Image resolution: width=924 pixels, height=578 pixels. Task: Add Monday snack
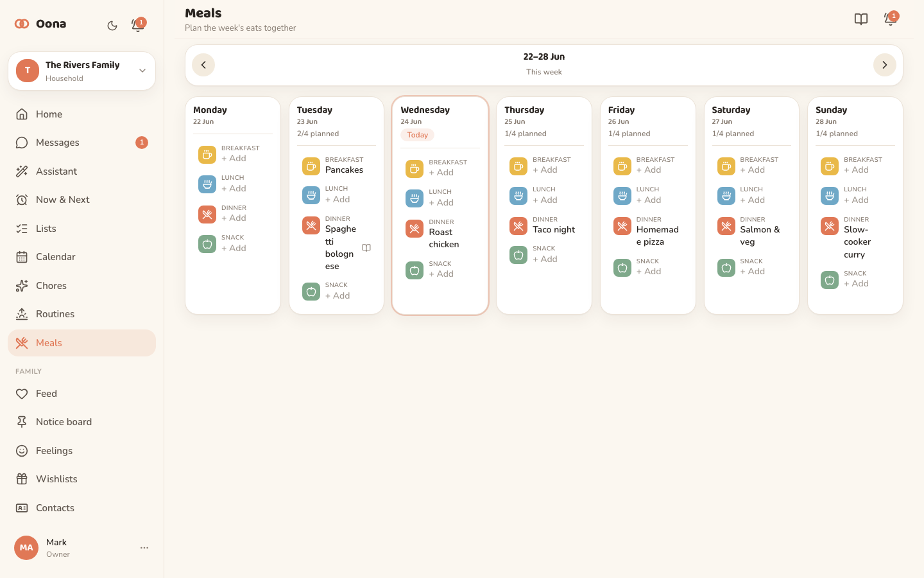coord(234,249)
